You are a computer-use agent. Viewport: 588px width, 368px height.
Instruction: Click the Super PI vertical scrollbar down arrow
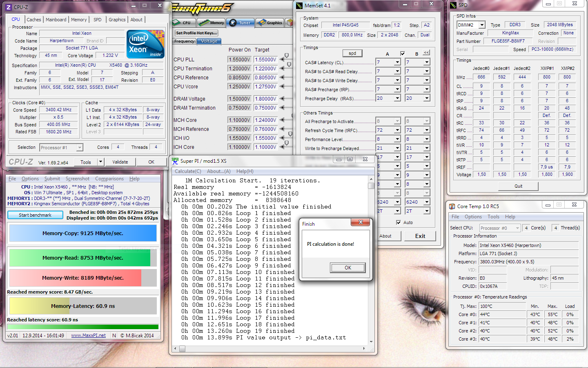(371, 341)
